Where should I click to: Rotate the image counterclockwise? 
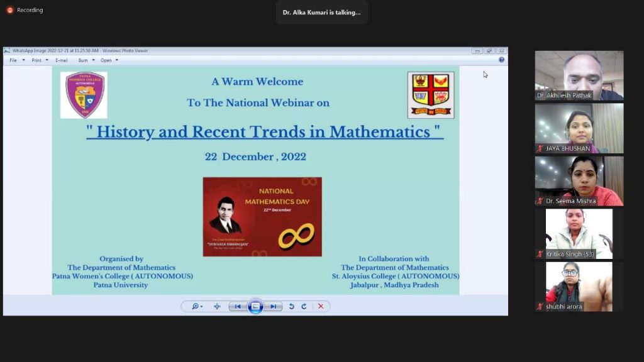coord(291,307)
